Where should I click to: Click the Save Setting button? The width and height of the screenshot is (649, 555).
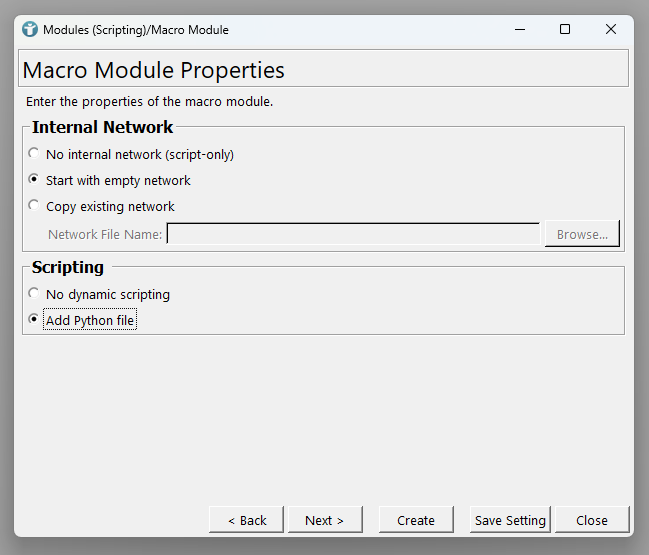click(x=510, y=520)
